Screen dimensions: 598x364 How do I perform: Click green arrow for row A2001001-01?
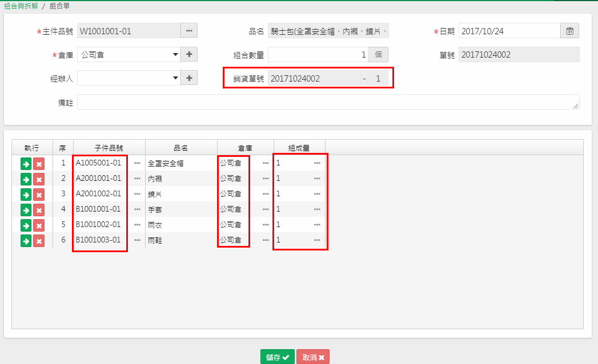[26, 179]
